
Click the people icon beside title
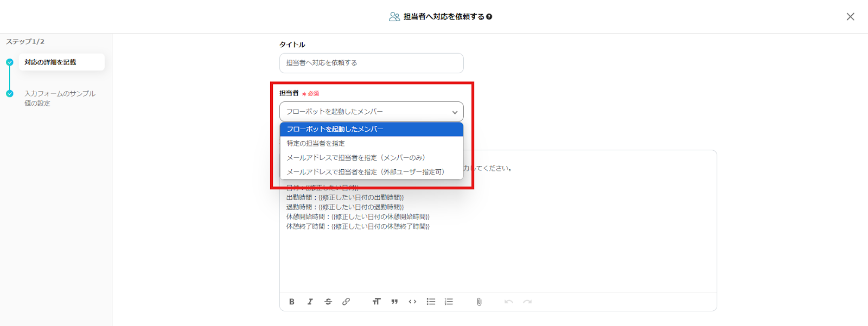point(394,17)
